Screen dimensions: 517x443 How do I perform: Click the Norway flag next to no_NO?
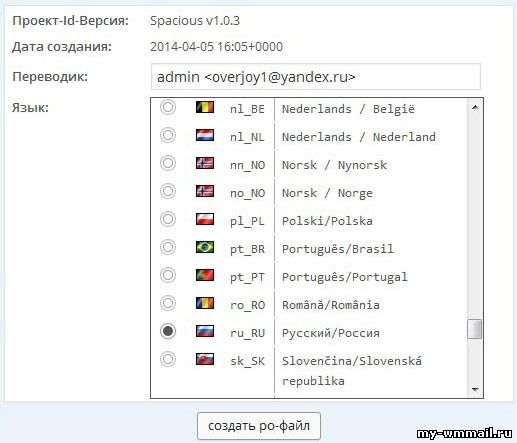coord(205,191)
